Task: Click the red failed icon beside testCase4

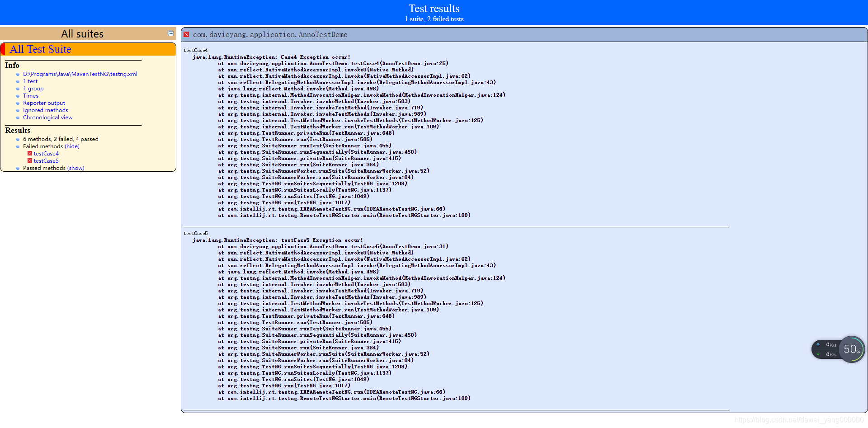Action: [x=30, y=153]
